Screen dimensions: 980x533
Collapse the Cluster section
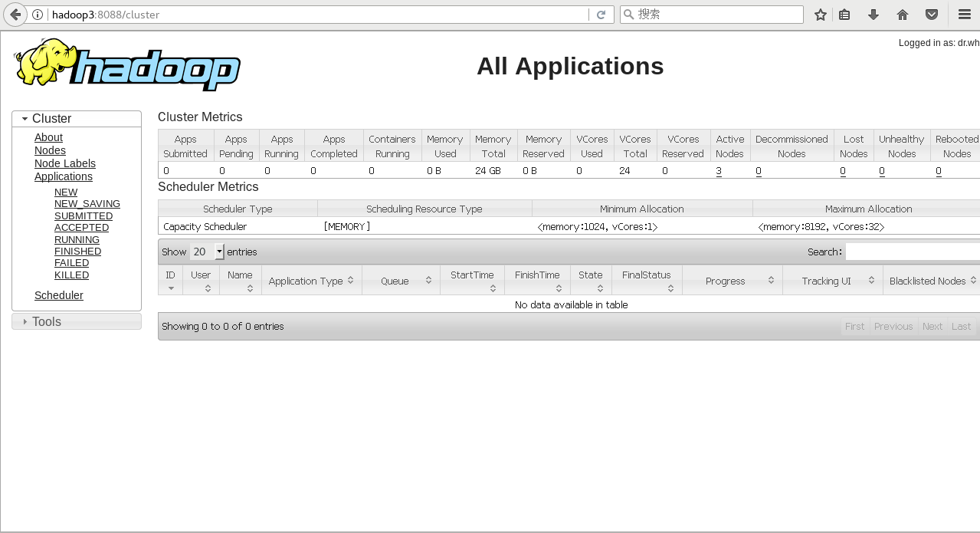coord(77,119)
